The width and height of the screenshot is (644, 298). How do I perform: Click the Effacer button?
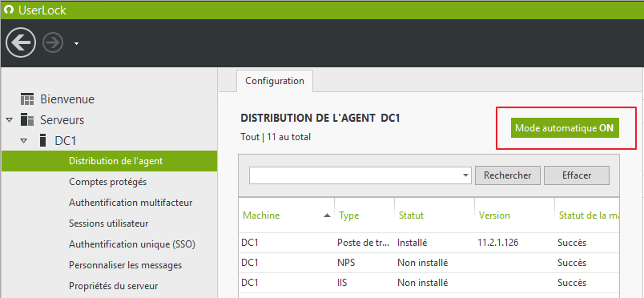[577, 175]
